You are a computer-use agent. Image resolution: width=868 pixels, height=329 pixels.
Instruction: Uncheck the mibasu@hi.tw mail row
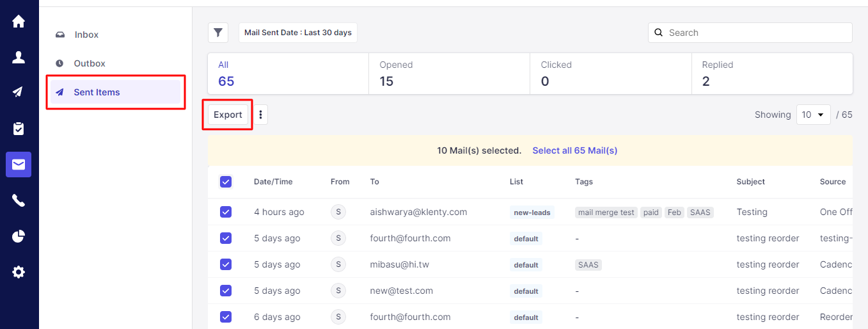coord(226,264)
